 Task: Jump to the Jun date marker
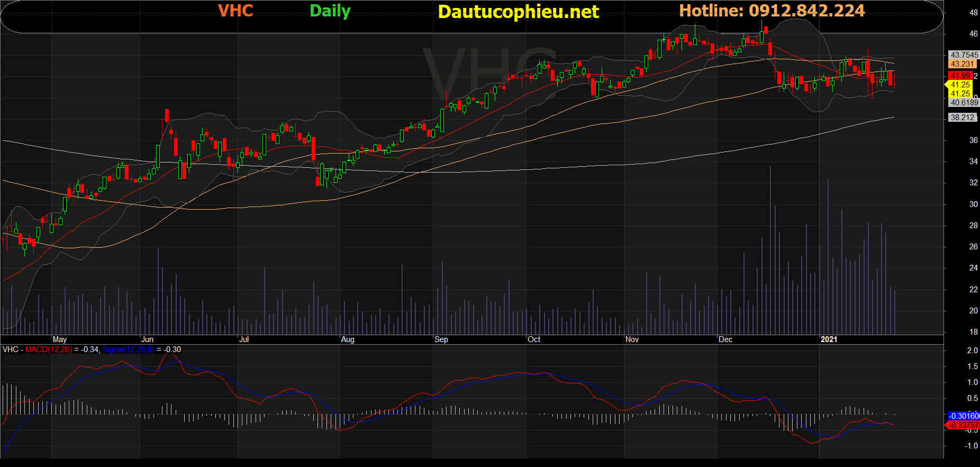tap(148, 339)
